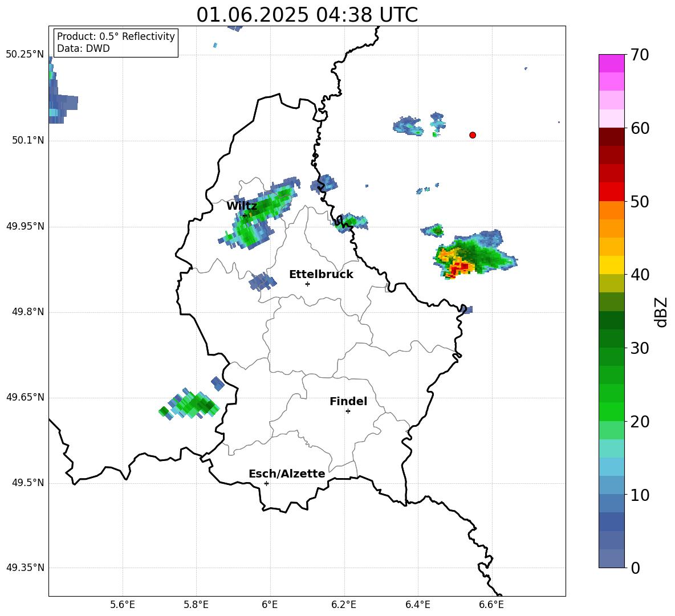The image size is (675, 616).
Task: Click the 0 tick on the colorbar
Action: 635,568
